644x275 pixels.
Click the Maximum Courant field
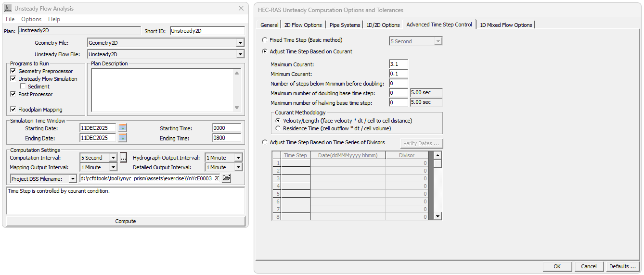[399, 64]
